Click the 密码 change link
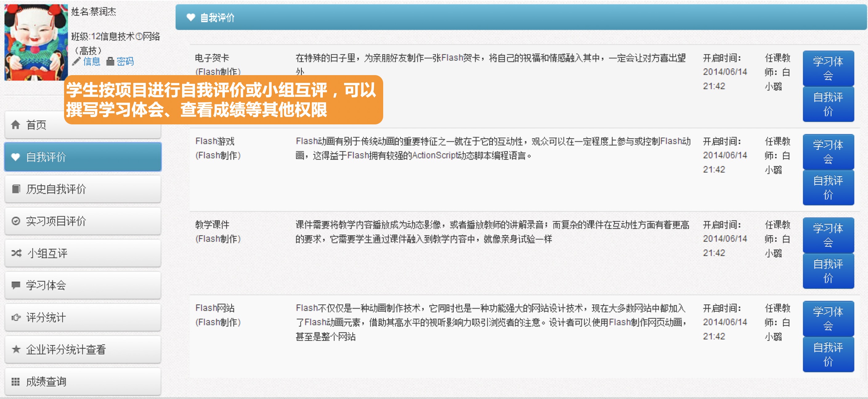This screenshot has height=399, width=868. pos(125,62)
